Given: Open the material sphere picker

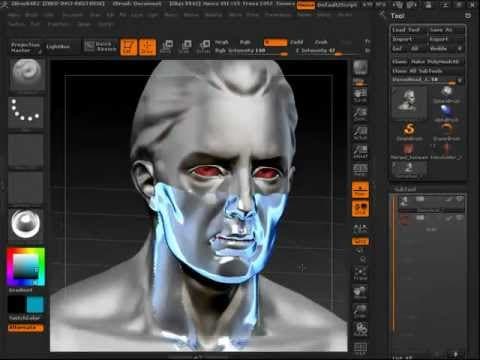Looking at the screenshot, I should tap(26, 224).
